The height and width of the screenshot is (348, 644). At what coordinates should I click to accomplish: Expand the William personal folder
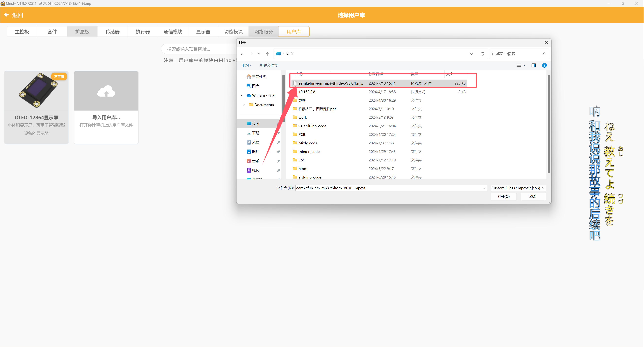pos(243,95)
